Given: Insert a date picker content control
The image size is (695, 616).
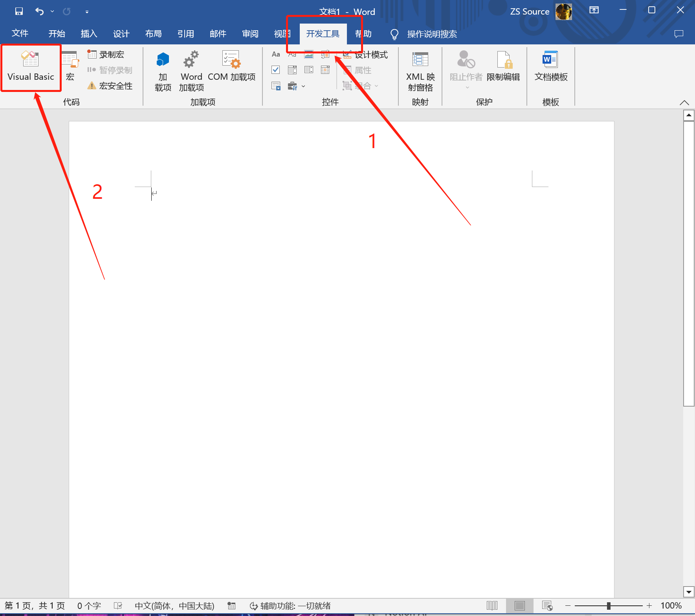Looking at the screenshot, I should 325,70.
